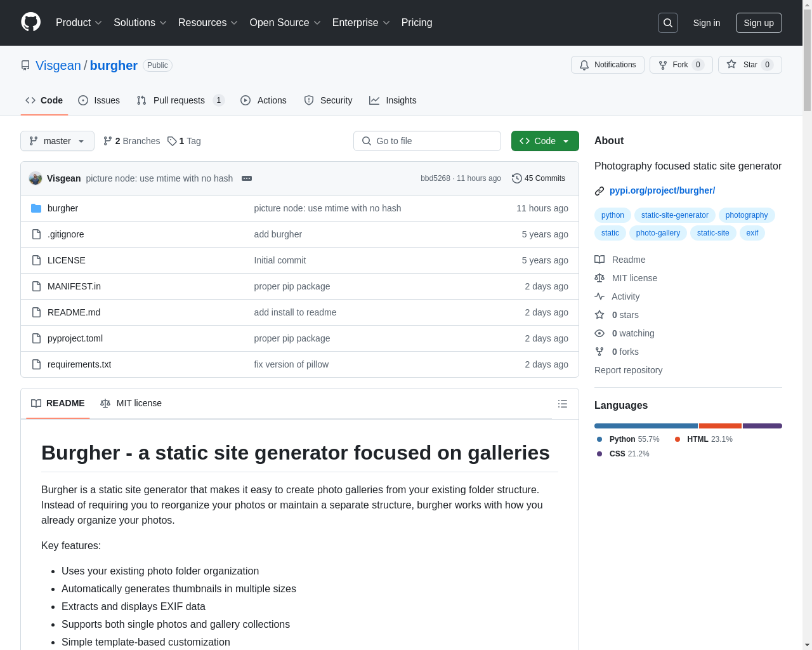Click the Star icon
Image resolution: width=812 pixels, height=650 pixels.
(731, 64)
